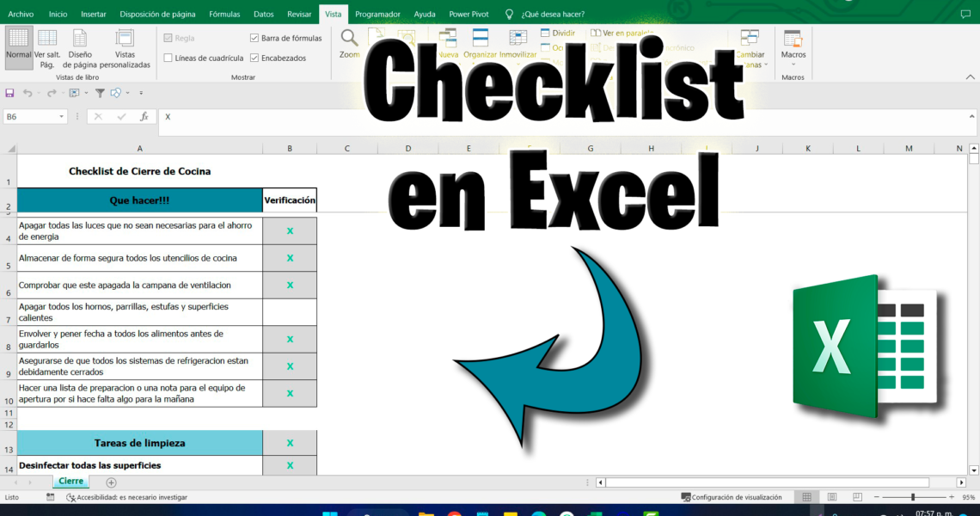Click the funnel filter icon
The height and width of the screenshot is (516, 980).
(100, 93)
